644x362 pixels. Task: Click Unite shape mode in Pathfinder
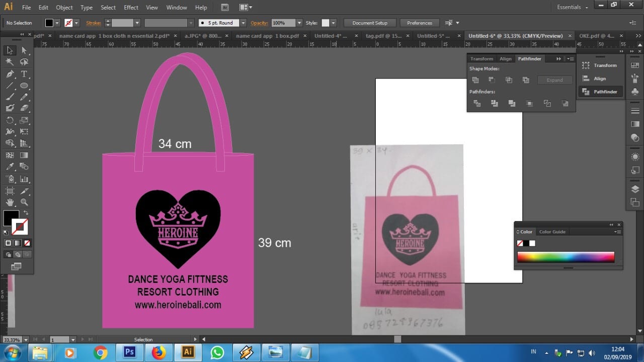click(475, 80)
